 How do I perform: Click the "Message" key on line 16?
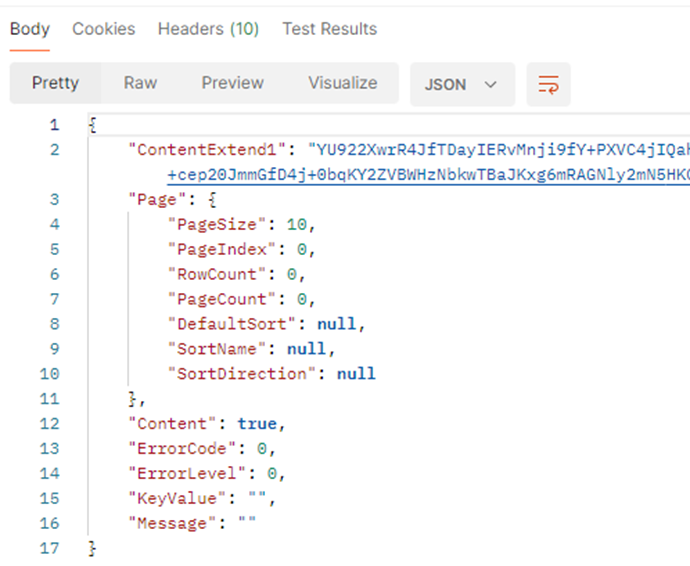(172, 523)
